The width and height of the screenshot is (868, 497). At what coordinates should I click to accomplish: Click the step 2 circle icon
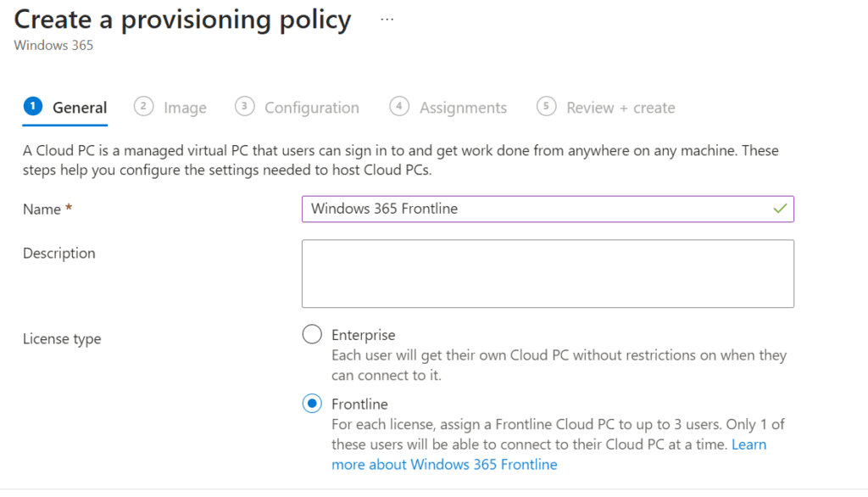pos(143,106)
